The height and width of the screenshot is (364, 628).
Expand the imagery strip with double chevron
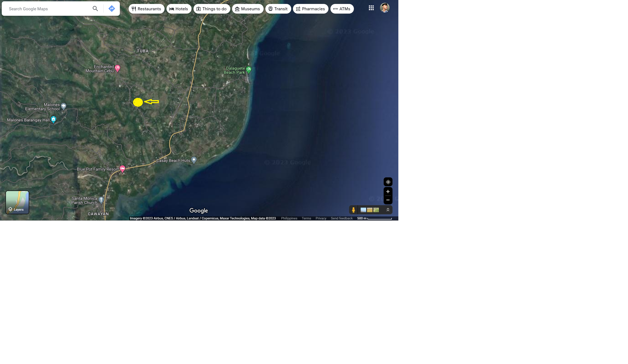pos(388,210)
